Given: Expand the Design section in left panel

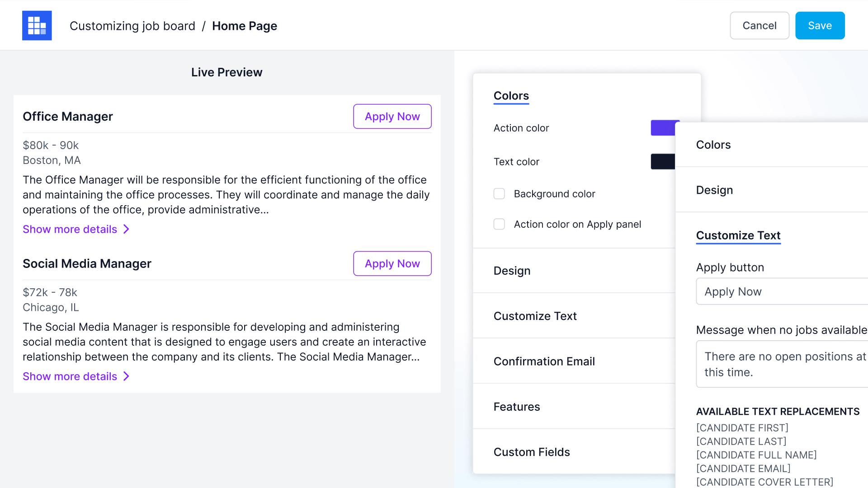Looking at the screenshot, I should click(x=512, y=271).
